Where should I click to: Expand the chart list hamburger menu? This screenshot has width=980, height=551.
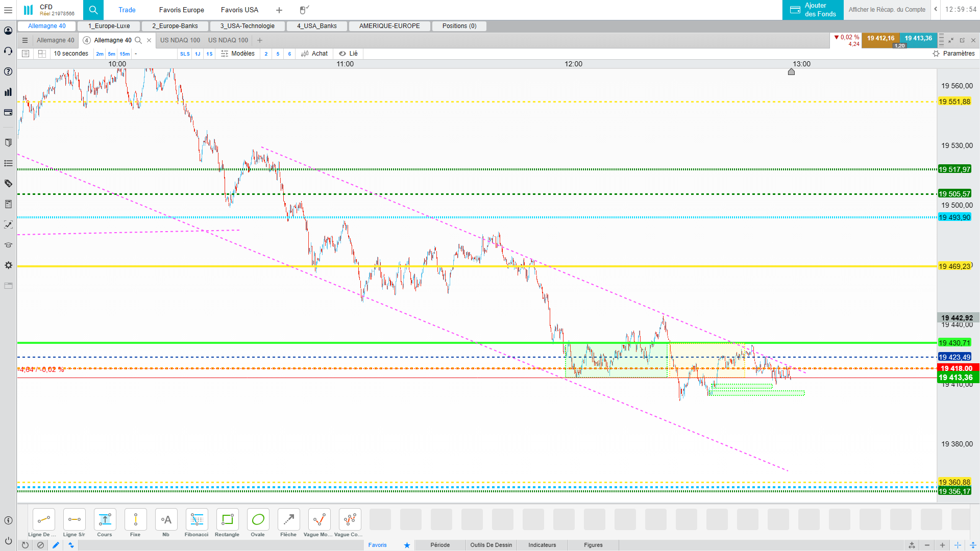click(25, 40)
